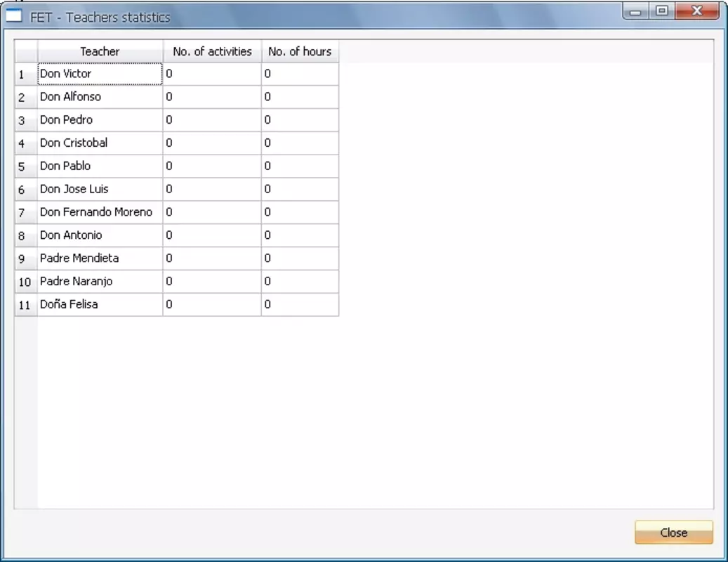Click Don Pedro's activities count cell
728x562 pixels.
212,120
